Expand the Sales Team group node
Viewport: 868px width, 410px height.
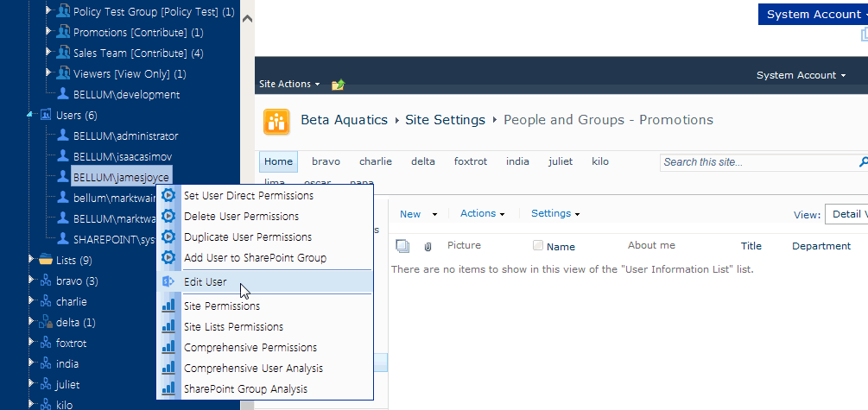click(49, 53)
